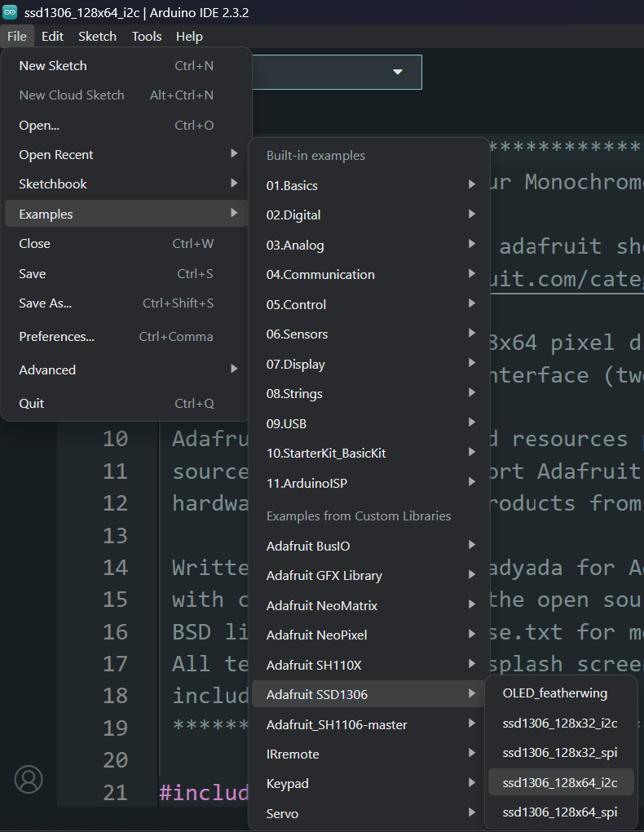This screenshot has width=644, height=832.
Task: Expand the Open Recent submenu
Action: tap(126, 154)
